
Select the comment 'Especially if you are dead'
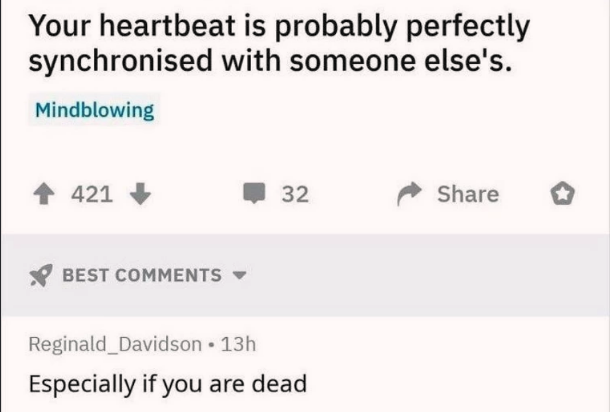click(166, 384)
